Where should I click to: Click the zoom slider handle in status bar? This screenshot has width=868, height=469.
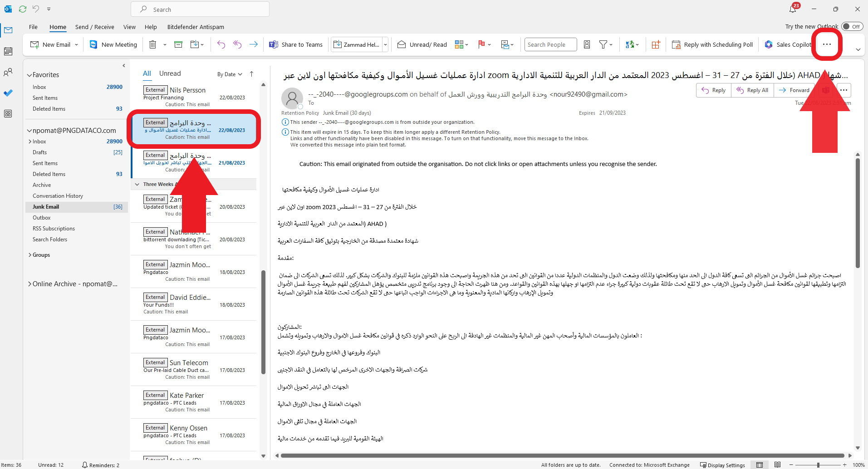(818, 465)
